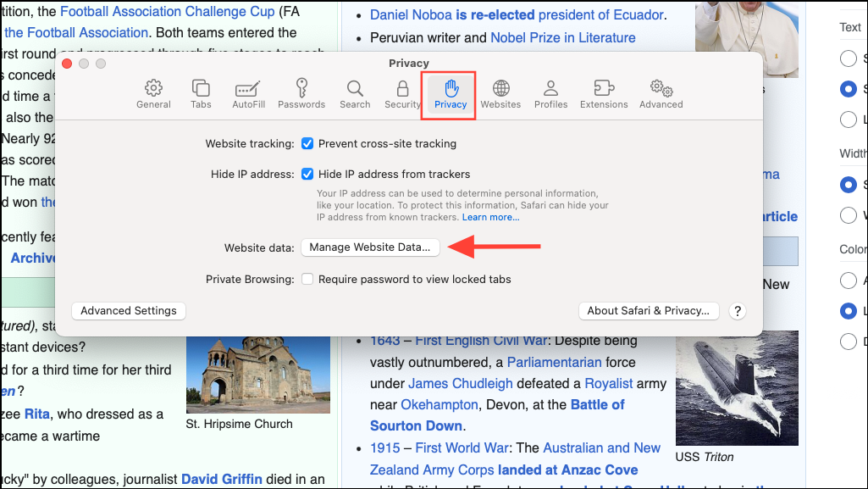Image resolution: width=868 pixels, height=489 pixels.
Task: Open the Websites settings pane
Action: click(500, 94)
